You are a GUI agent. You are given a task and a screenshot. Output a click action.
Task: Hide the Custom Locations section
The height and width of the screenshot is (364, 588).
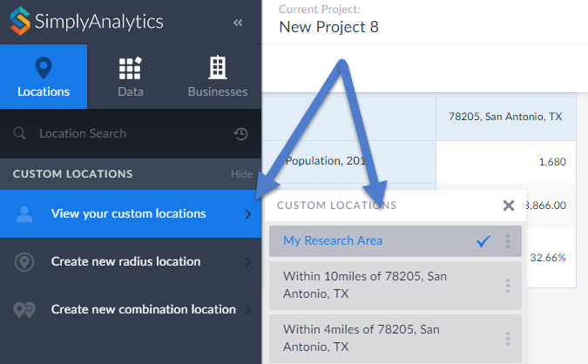241,174
